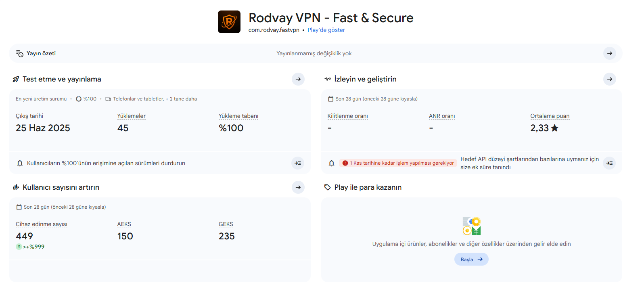Click Cihaz edinme sayısı label
The width and height of the screenshot is (644, 287).
click(42, 224)
